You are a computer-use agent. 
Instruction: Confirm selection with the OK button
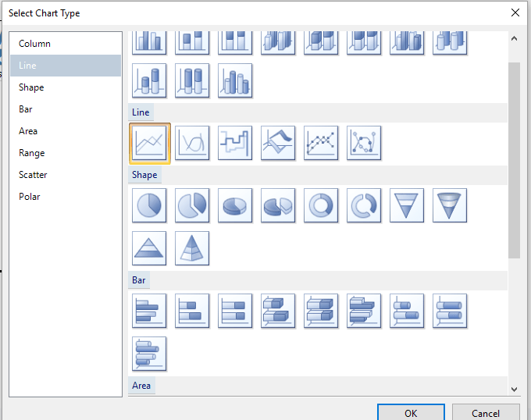[x=411, y=413]
